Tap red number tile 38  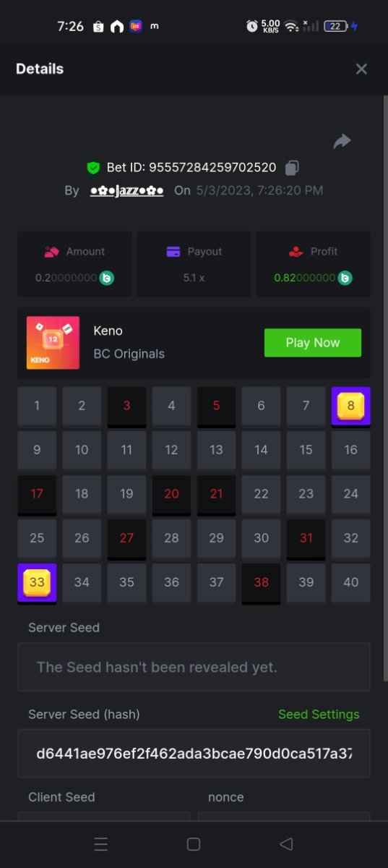point(261,583)
